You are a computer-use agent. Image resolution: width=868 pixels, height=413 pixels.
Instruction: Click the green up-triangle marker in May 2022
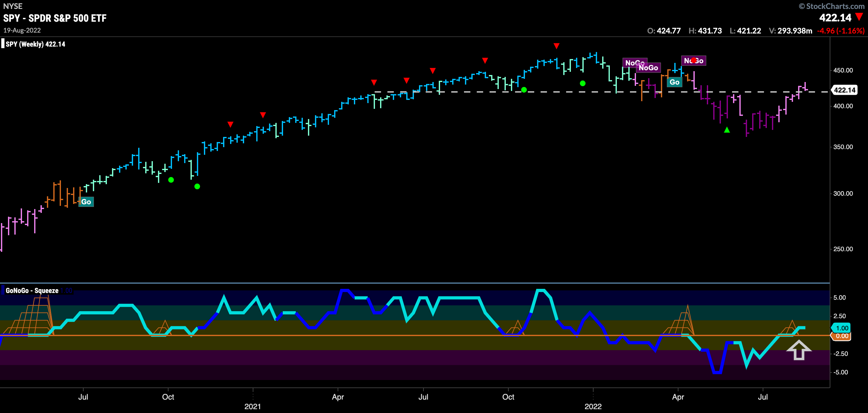727,130
